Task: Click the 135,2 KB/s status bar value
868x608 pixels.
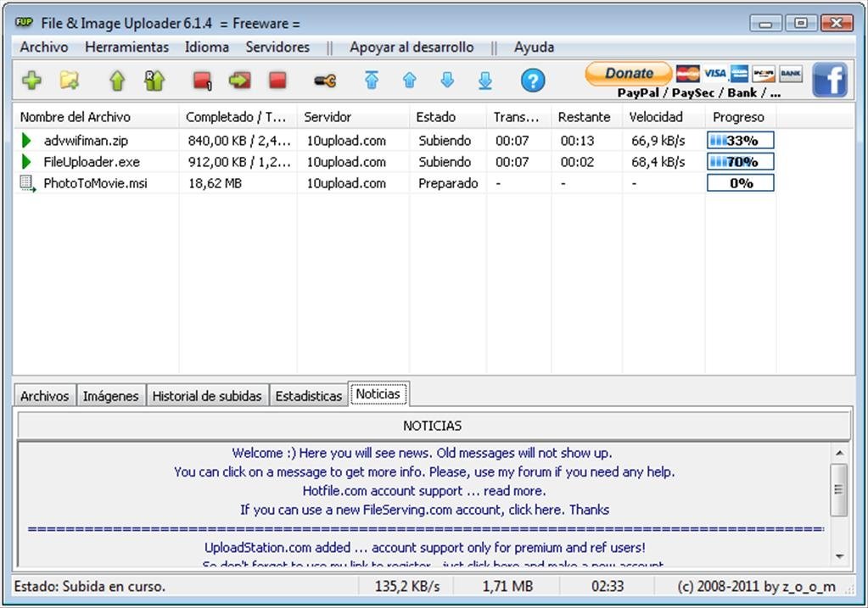Action: [407, 586]
